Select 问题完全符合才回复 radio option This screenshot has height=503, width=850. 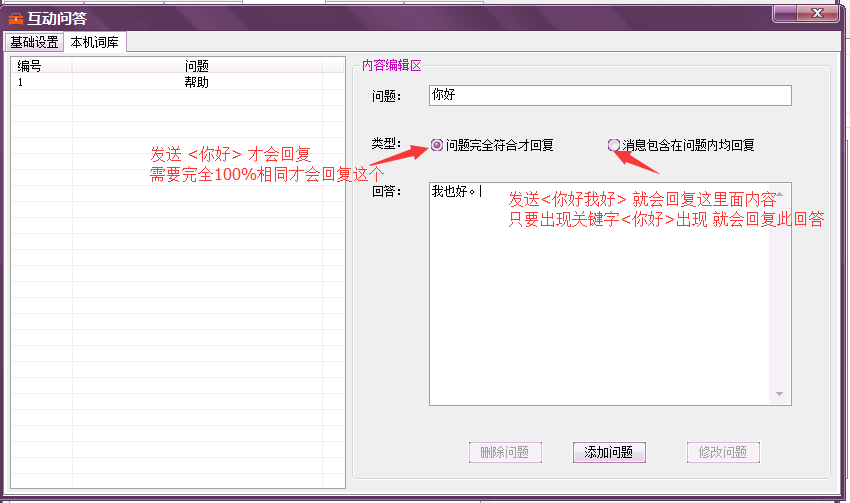coord(437,145)
